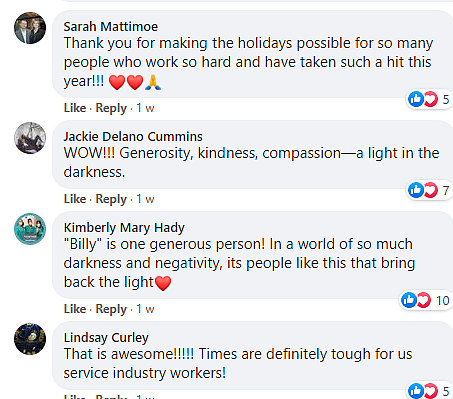Click the reaction icons with count 7 on Jackie's comment
The width and height of the screenshot is (453, 399).
pos(429,190)
